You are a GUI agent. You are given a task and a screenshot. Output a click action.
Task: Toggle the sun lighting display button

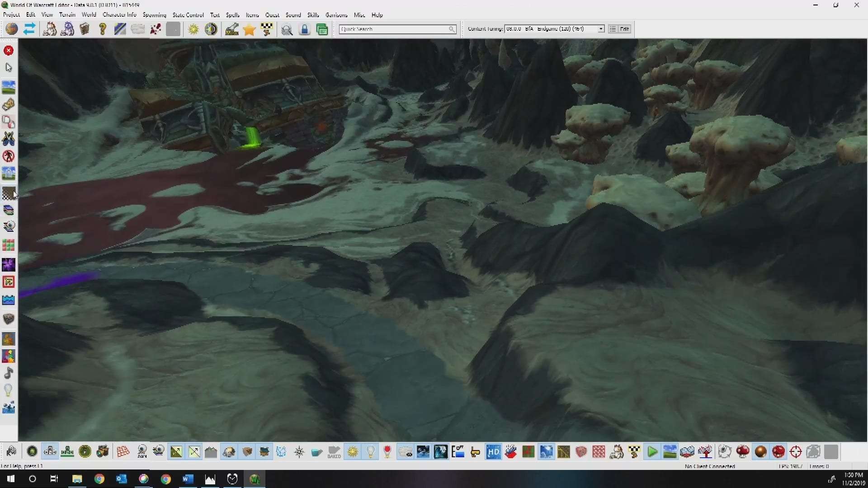click(353, 451)
